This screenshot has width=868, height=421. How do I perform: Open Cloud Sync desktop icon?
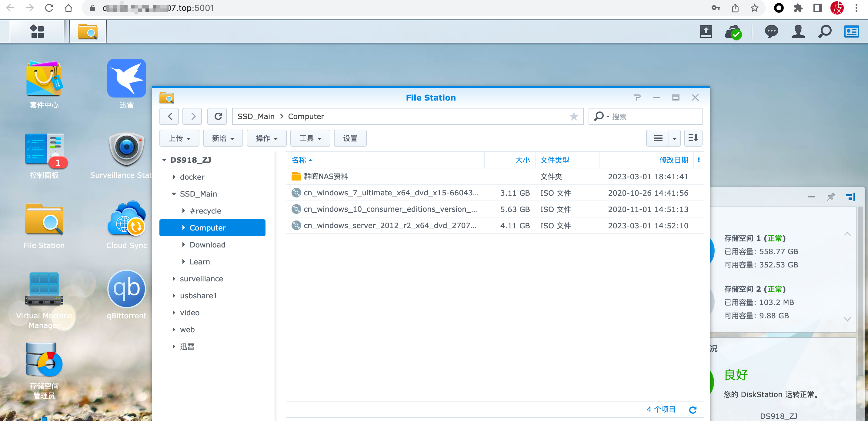(x=126, y=220)
